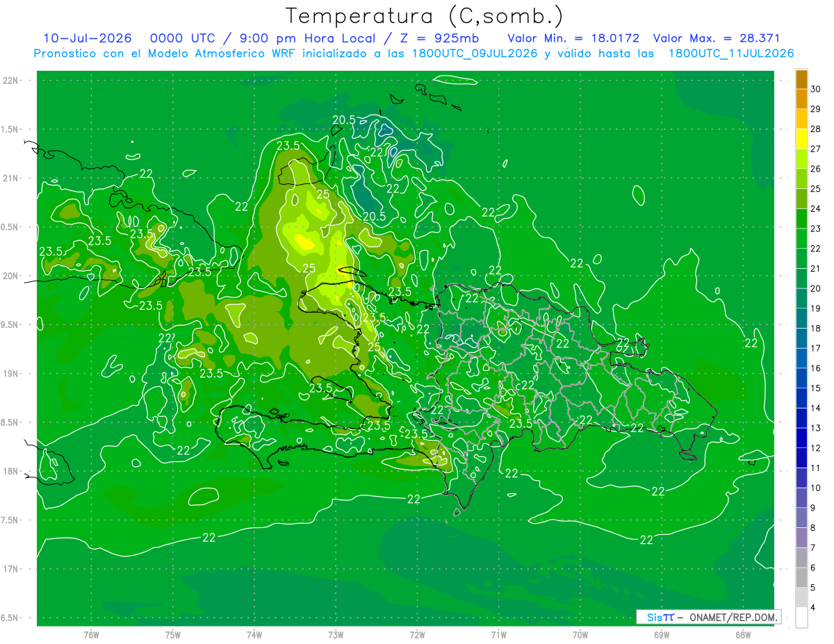Click the valid-until time "1800UTC_11JUL2026"
The width and height of the screenshot is (834, 644).
731,53
